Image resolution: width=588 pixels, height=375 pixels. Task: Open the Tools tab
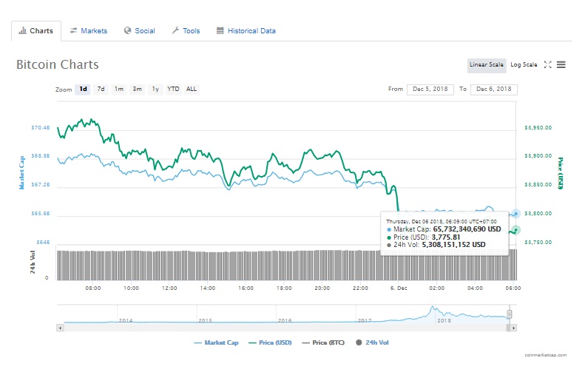186,31
